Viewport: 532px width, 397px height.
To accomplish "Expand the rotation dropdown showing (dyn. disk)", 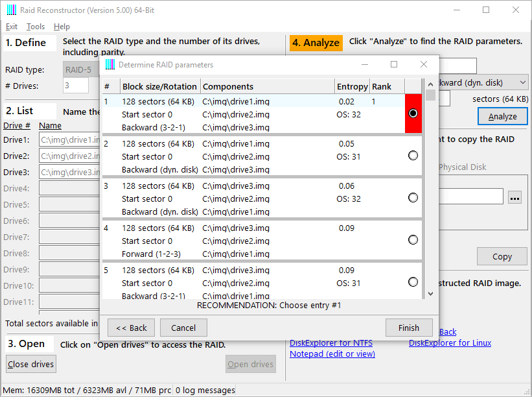I will [x=522, y=83].
